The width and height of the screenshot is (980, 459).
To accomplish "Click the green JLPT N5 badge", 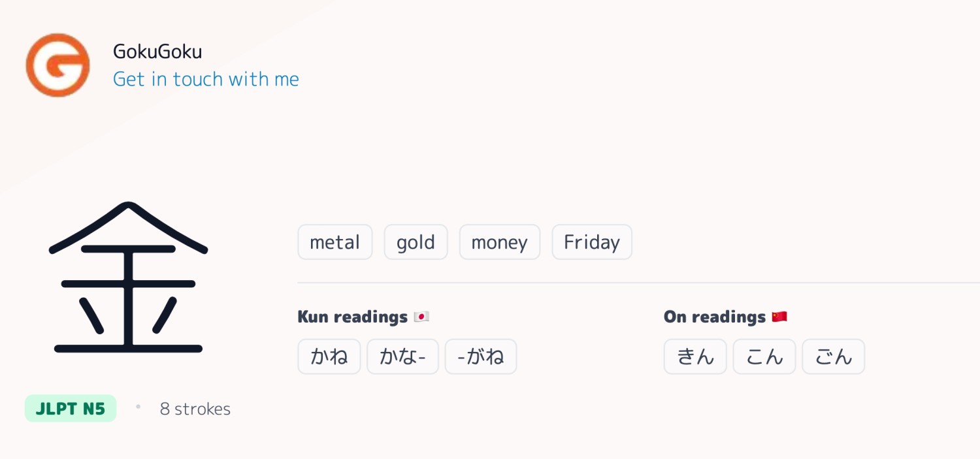I will 71,409.
